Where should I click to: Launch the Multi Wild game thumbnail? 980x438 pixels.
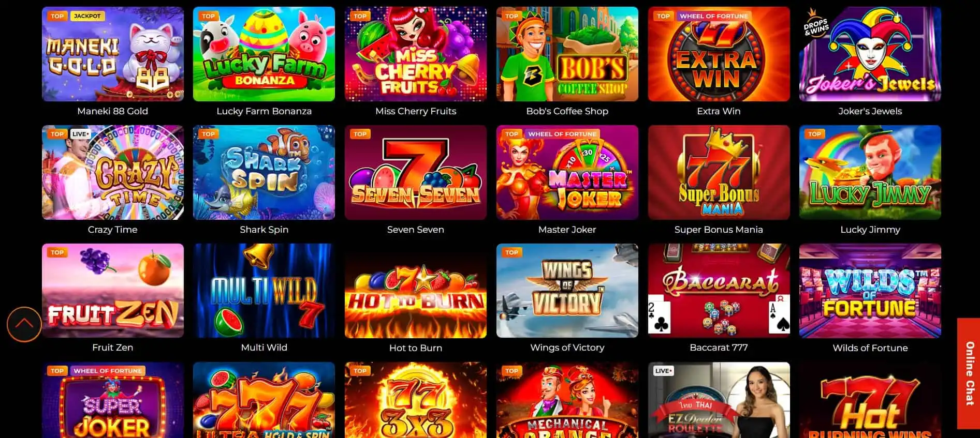(x=264, y=291)
